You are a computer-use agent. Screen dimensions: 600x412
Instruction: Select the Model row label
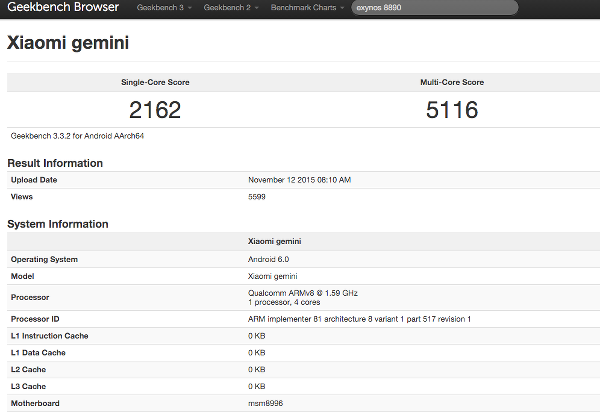point(23,276)
